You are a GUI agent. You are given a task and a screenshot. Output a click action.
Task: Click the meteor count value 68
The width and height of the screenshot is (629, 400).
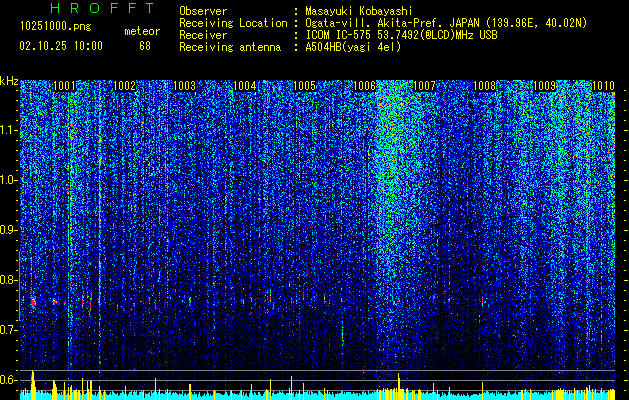pos(145,46)
